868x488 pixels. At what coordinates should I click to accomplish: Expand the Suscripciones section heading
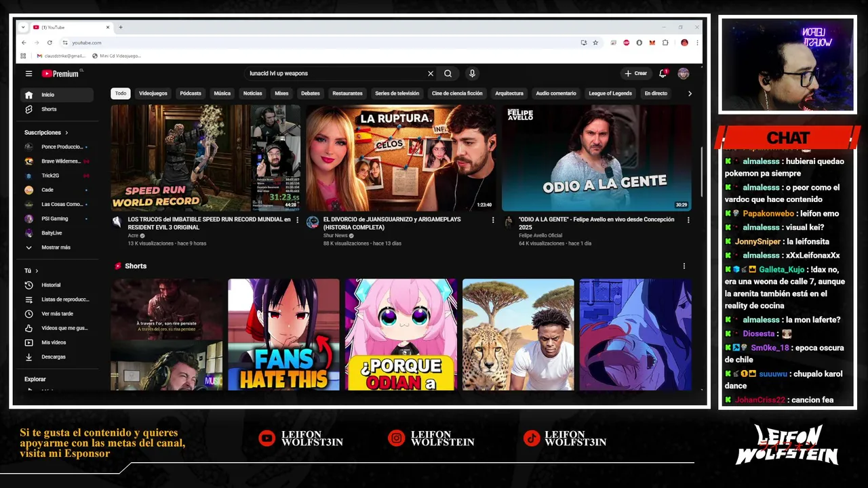46,133
